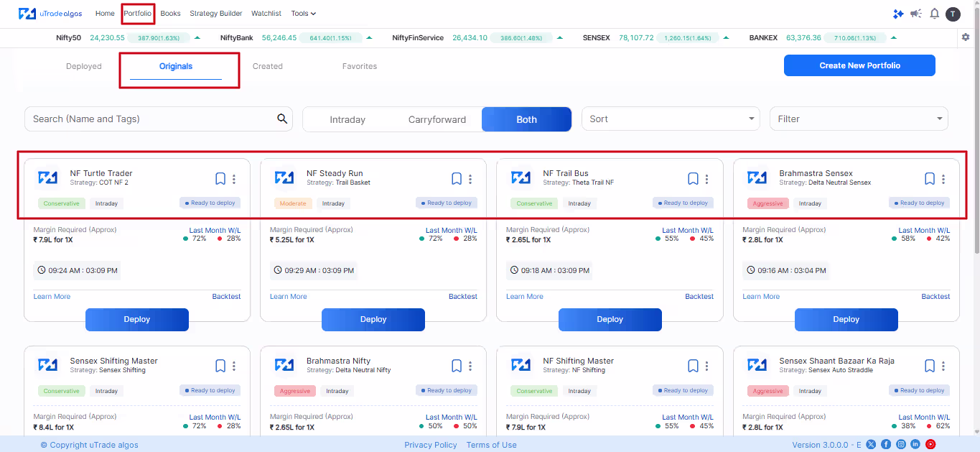The image size is (980, 452).
Task: Bookmark Sensex Shaant Bazaar Ka Raja portfolio
Action: 930,366
